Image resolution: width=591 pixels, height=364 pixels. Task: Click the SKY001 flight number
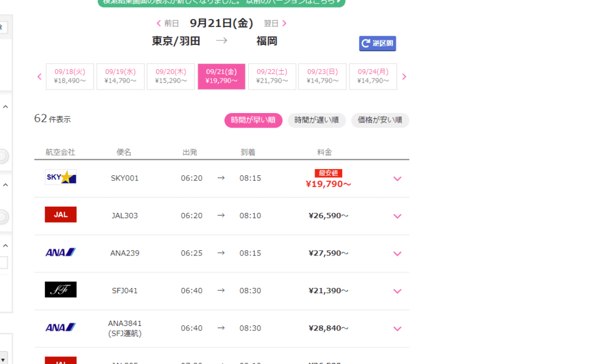coord(125,178)
